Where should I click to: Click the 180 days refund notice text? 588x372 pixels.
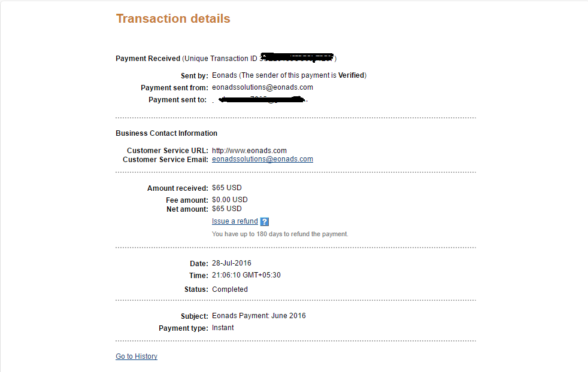pyautogui.click(x=280, y=234)
